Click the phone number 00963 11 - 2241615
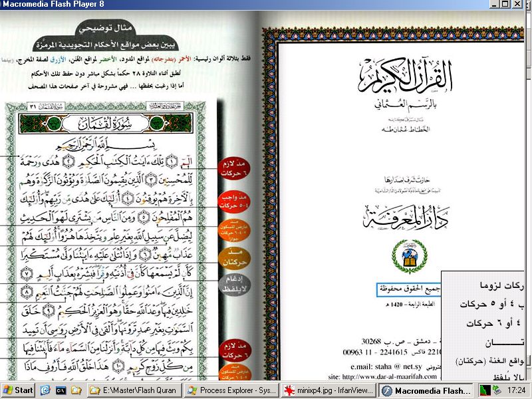 375,352
